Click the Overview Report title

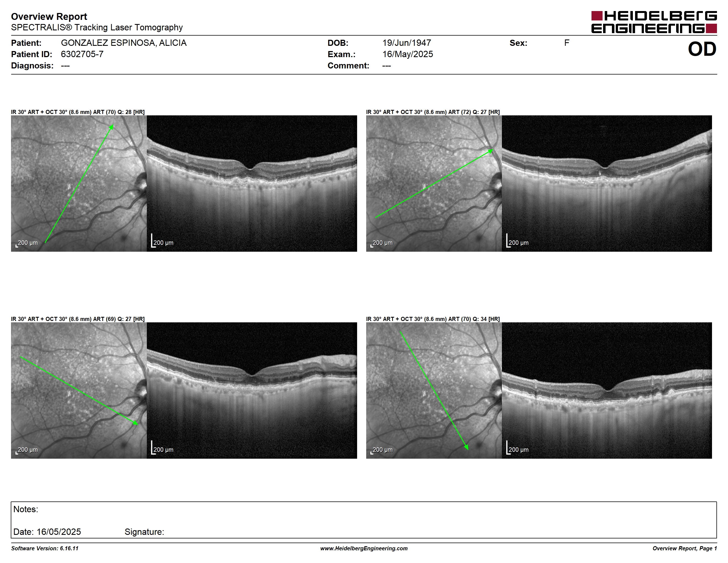point(49,16)
